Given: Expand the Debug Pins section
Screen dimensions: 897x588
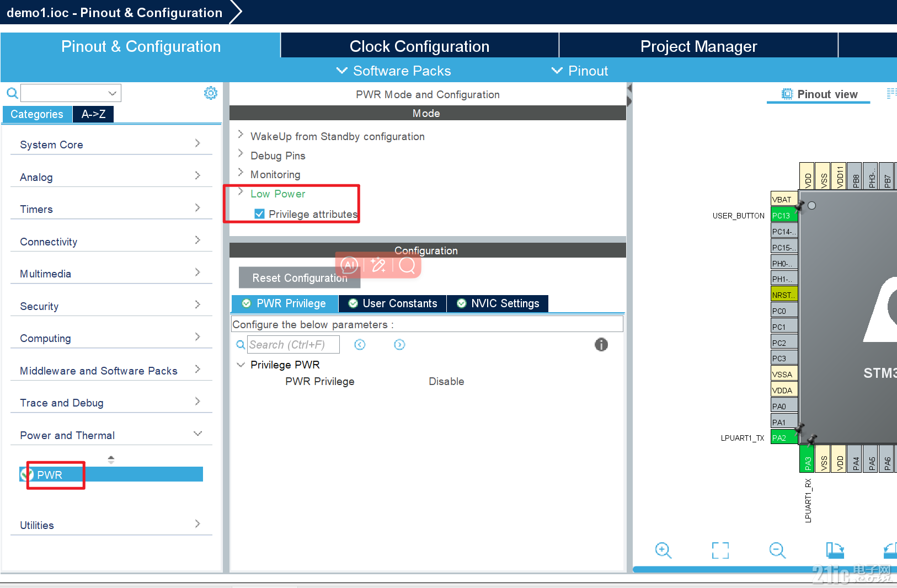Looking at the screenshot, I should (x=241, y=153).
